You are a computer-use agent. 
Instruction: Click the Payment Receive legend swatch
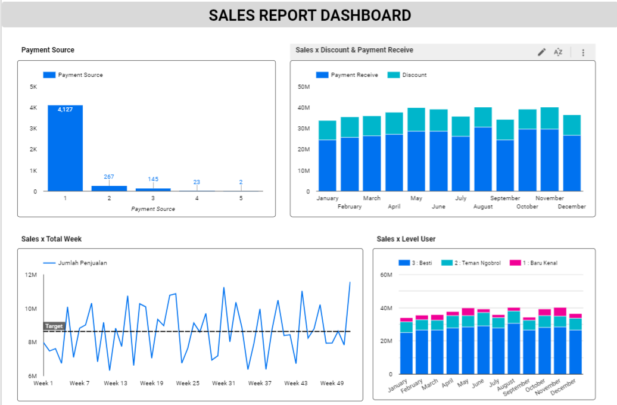click(x=322, y=75)
